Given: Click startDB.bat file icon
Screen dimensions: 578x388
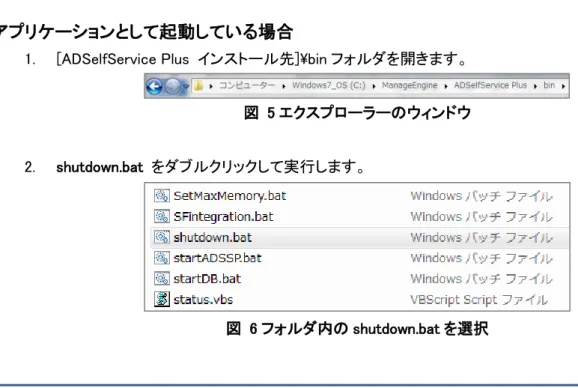Looking at the screenshot, I should pos(162,278).
